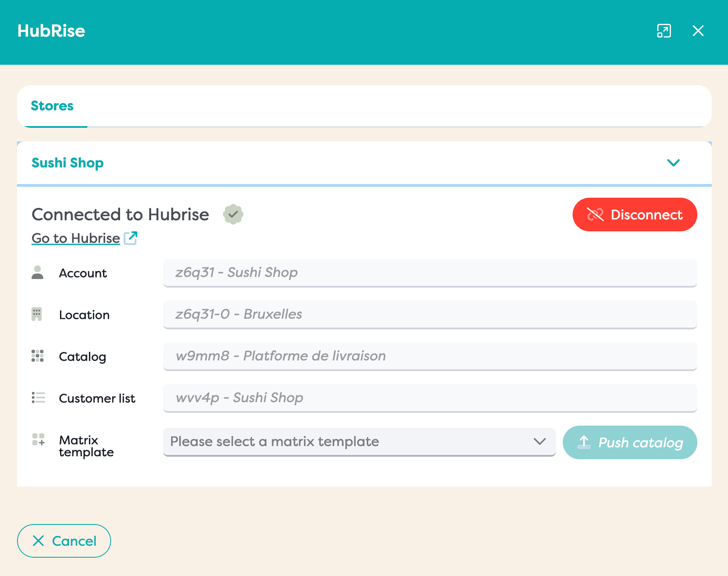This screenshot has height=576, width=728.
Task: Click the external link icon beside Go to Hubrise
Action: pyautogui.click(x=131, y=238)
